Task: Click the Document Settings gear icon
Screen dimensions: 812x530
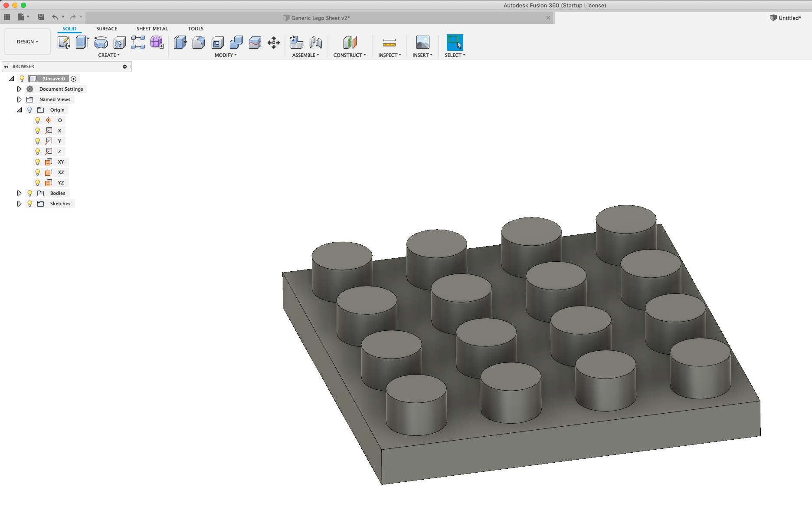Action: tap(30, 89)
